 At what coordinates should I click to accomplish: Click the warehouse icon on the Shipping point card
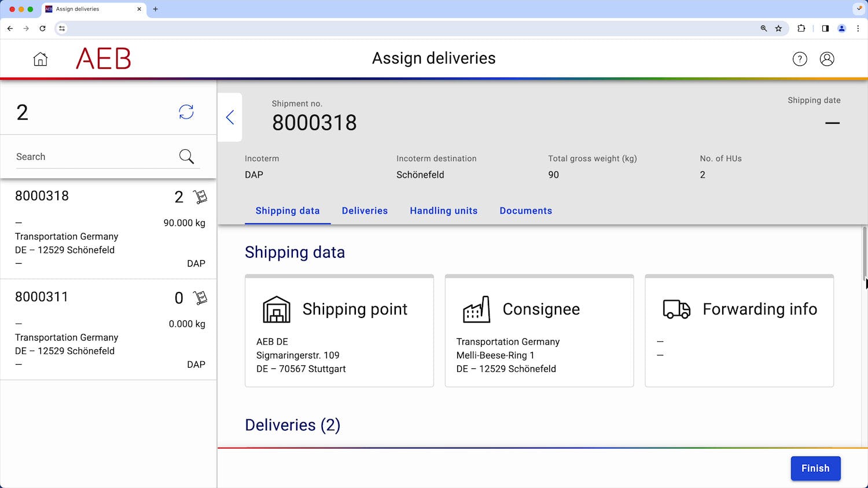(x=275, y=309)
